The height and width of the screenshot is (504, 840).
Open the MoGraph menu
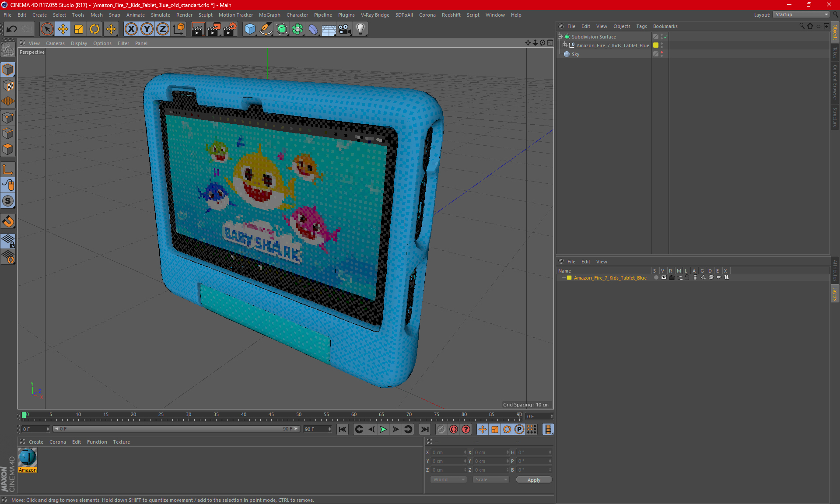[x=269, y=15]
